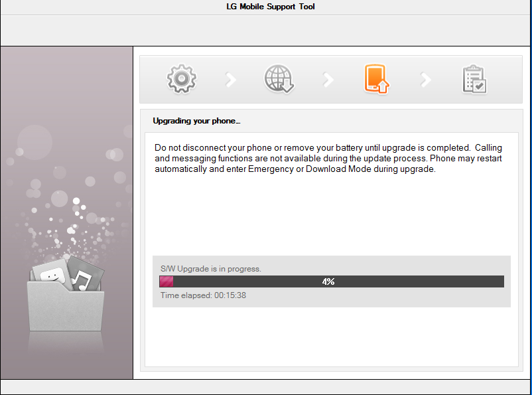Click the music note icon in folder

click(x=85, y=279)
